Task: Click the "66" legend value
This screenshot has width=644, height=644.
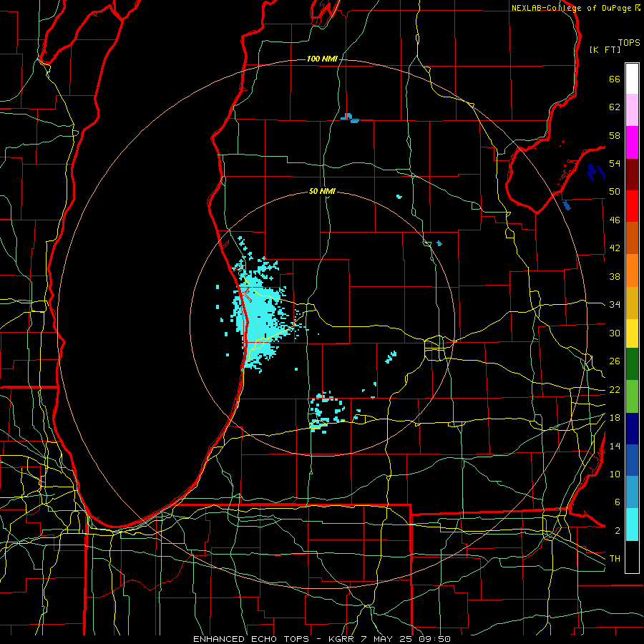Action: click(615, 79)
